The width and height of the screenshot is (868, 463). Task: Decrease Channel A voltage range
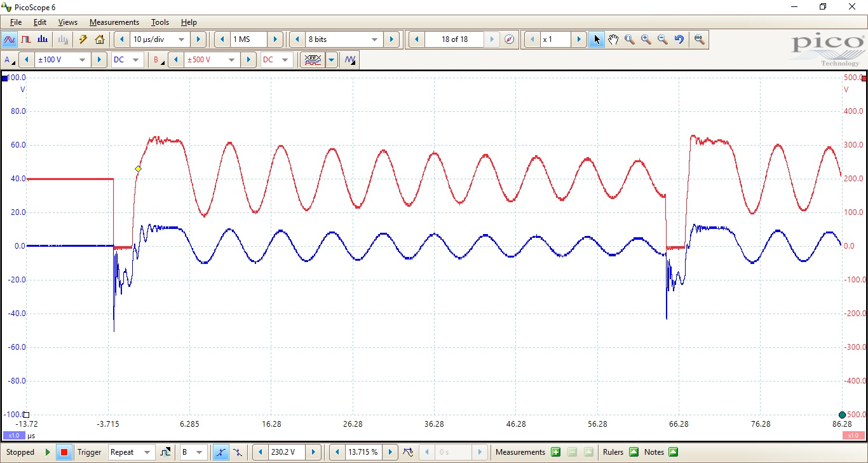[26, 60]
